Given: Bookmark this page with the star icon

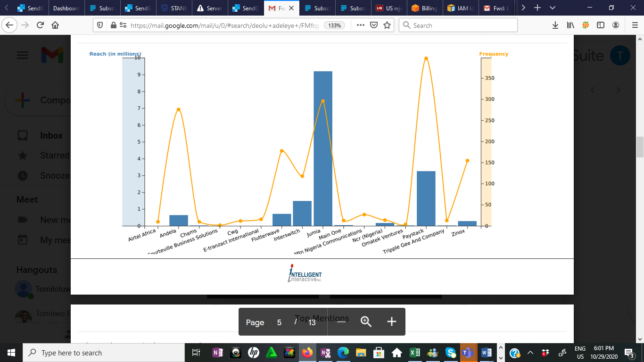Looking at the screenshot, I should (x=387, y=25).
